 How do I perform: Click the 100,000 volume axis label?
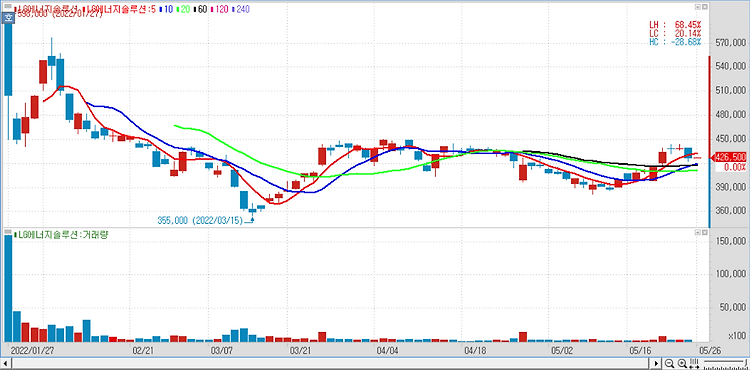pyautogui.click(x=730, y=274)
